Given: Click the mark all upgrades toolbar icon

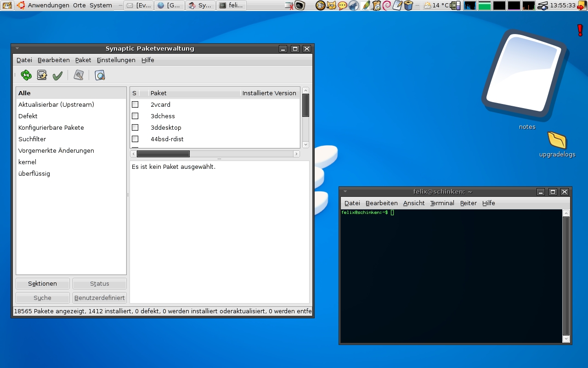Looking at the screenshot, I should pyautogui.click(x=42, y=75).
